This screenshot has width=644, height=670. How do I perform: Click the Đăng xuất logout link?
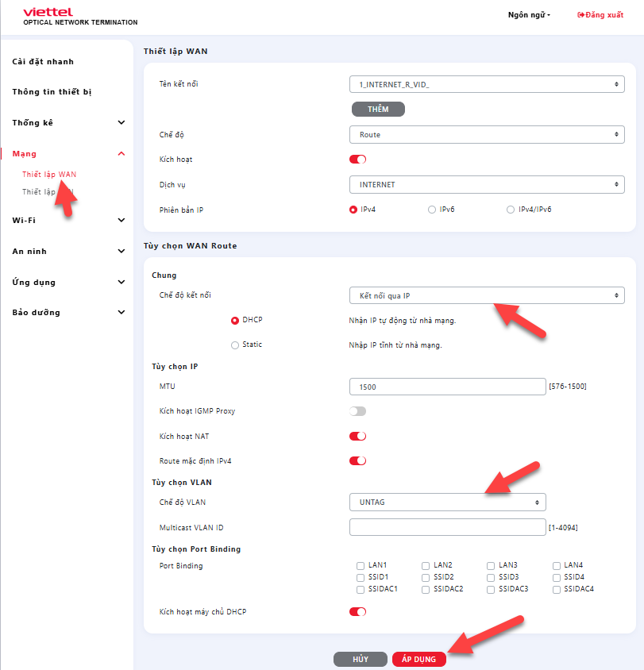pyautogui.click(x=600, y=15)
